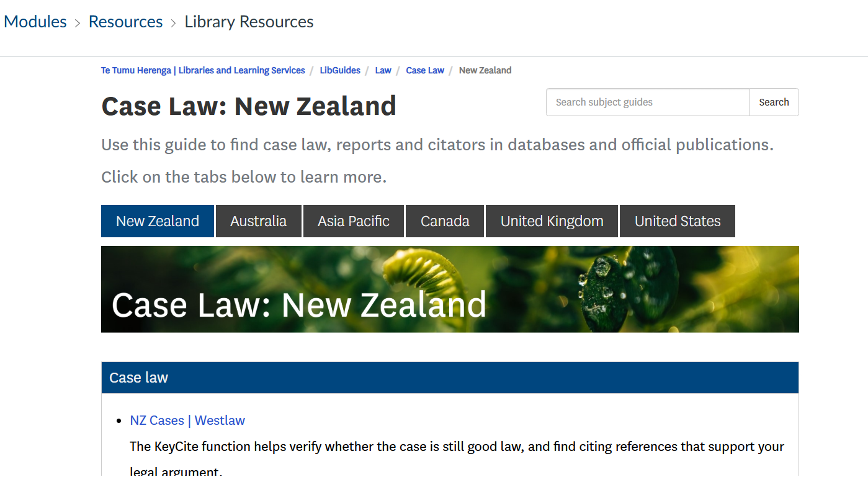Switch to the Canada tab
This screenshot has width=868, height=477.
pos(445,222)
